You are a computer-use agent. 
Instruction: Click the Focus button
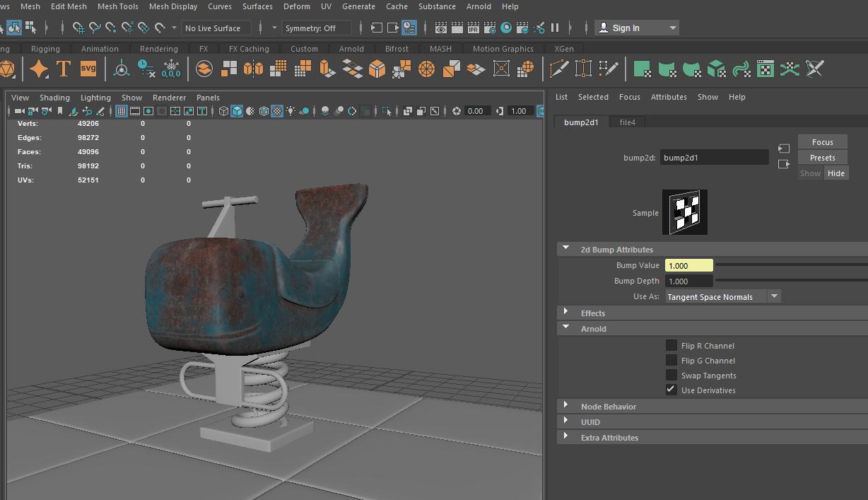pyautogui.click(x=822, y=141)
